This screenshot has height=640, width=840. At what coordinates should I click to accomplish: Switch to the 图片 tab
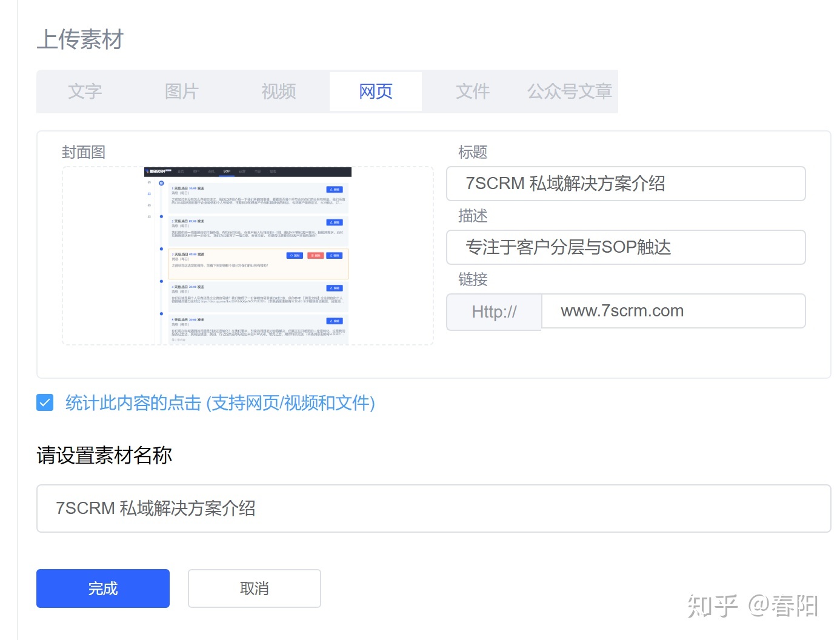(x=182, y=92)
